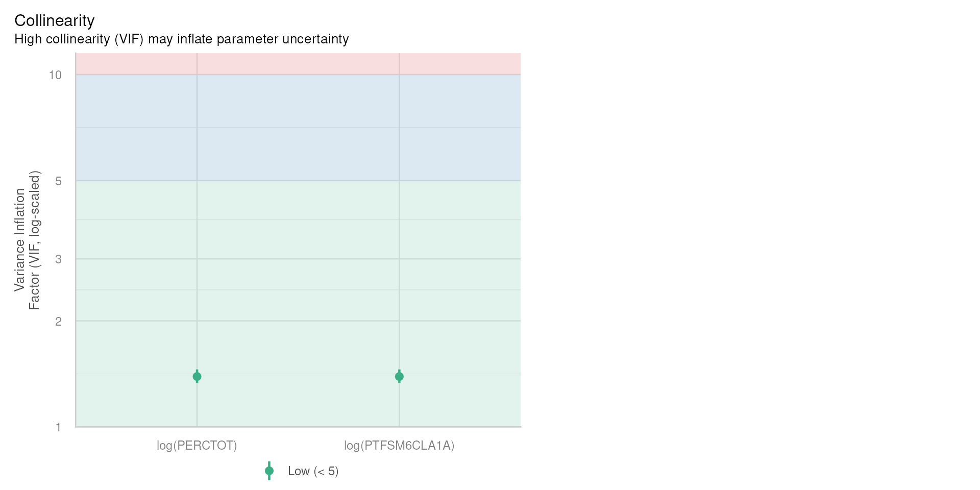Click the red high-collinearity band
980x490 pixels.
pos(298,64)
